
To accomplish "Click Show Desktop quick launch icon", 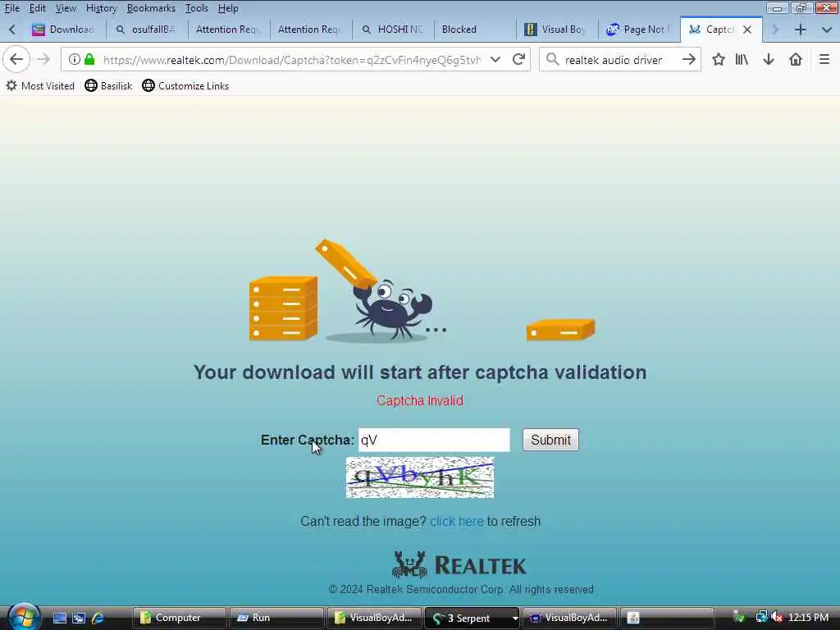I will coord(59,619).
